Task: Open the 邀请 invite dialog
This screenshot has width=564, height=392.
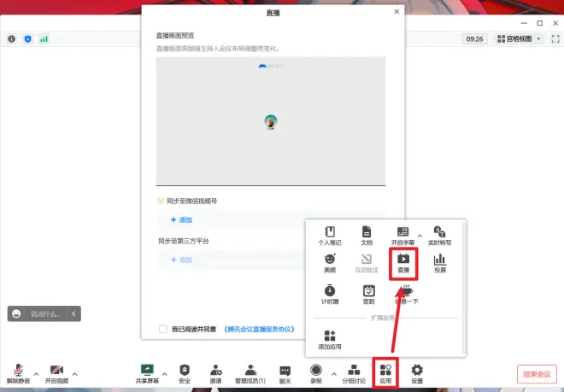Action: tap(216, 374)
